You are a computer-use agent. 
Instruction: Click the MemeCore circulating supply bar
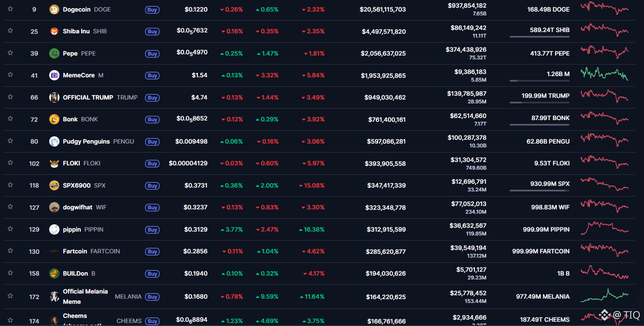(x=539, y=81)
